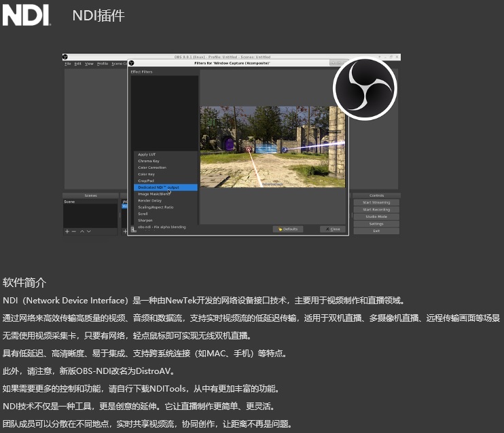Click Exit in Controls panel
Viewport: 504px width, 433px height.
[x=376, y=231]
